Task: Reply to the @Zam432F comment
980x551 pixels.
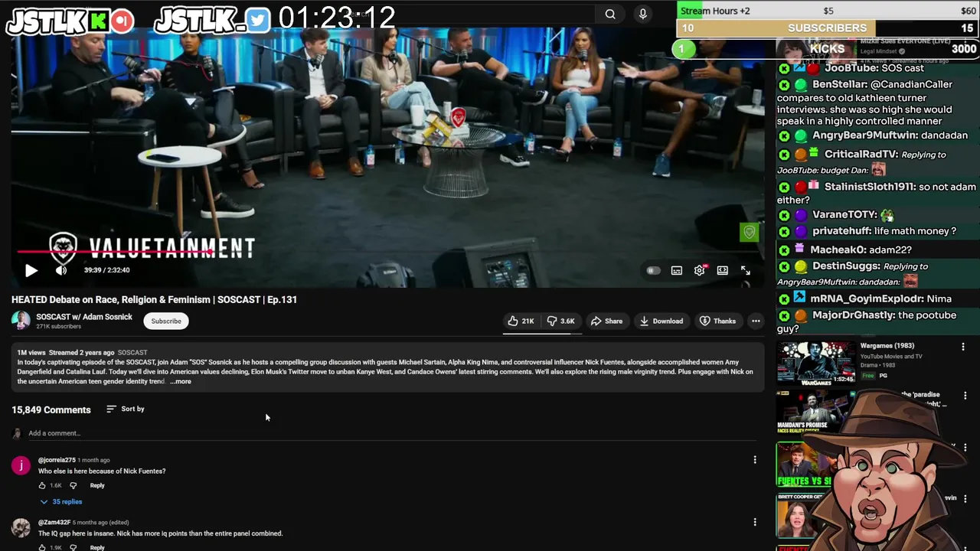Action: [x=97, y=547]
